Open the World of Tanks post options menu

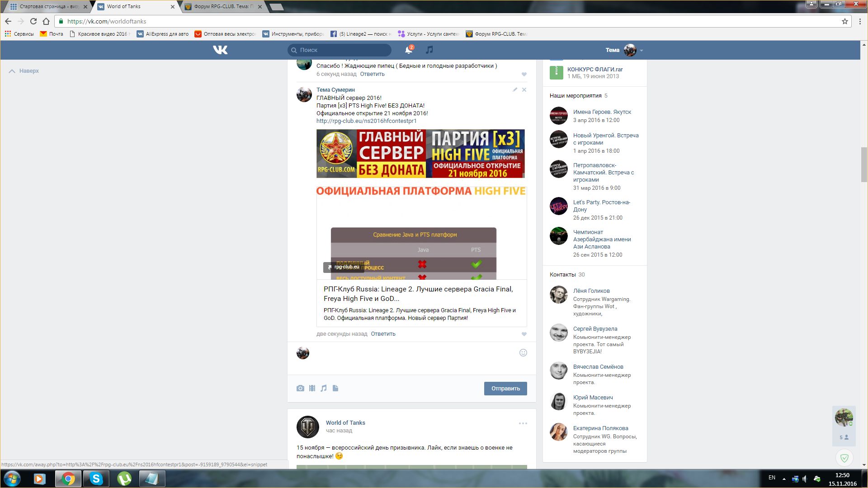click(523, 423)
